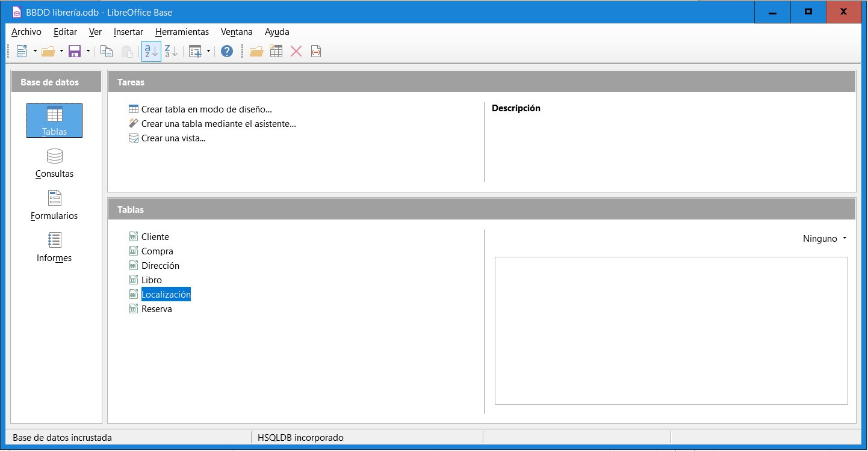This screenshot has height=451, width=868.
Task: Click the Edit table icon
Action: 276,52
